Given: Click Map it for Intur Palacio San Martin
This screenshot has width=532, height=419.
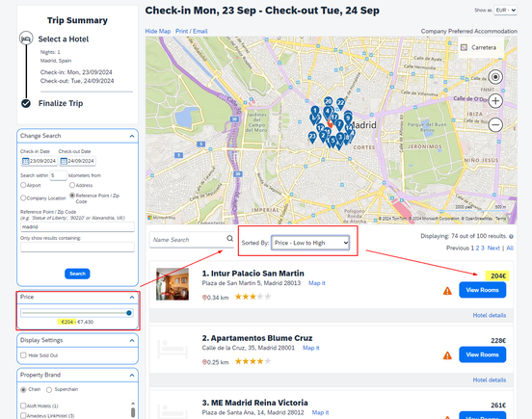Looking at the screenshot, I should coord(316,283).
